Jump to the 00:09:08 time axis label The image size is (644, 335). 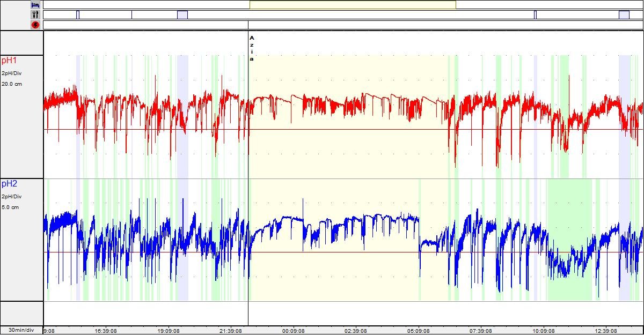(x=294, y=331)
